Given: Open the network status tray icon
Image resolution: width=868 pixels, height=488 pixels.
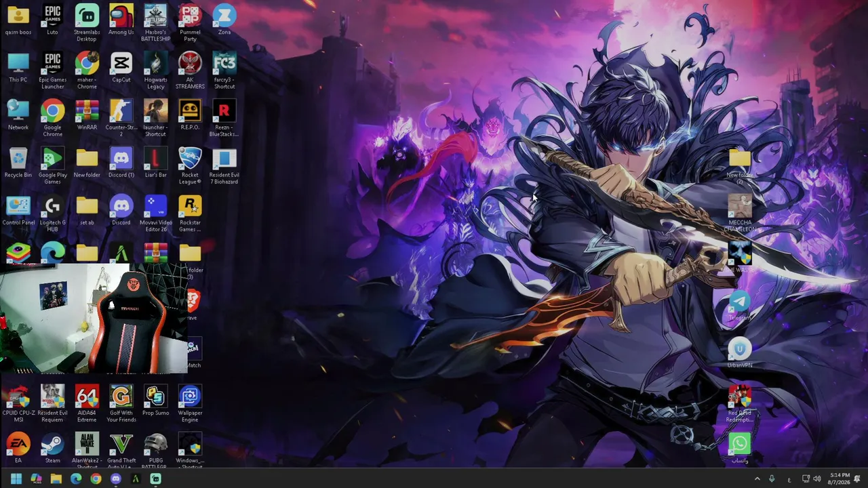Looking at the screenshot, I should [806, 479].
